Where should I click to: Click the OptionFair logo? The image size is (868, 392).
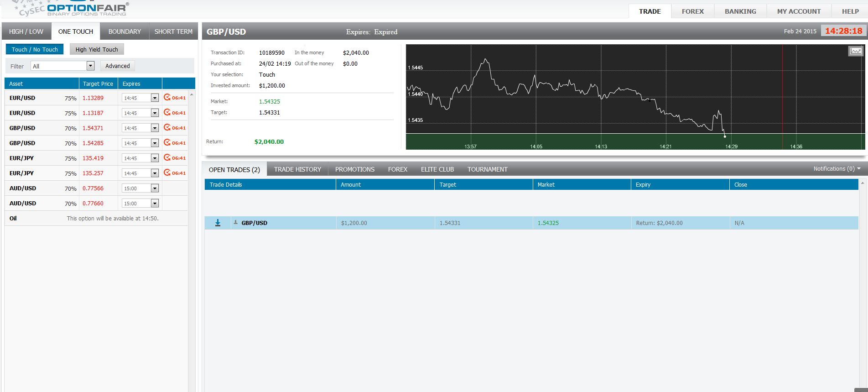[x=87, y=9]
